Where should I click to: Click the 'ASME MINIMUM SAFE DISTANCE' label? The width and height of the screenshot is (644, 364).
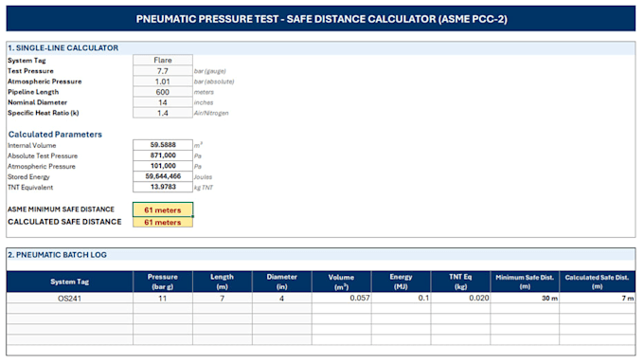pos(61,209)
